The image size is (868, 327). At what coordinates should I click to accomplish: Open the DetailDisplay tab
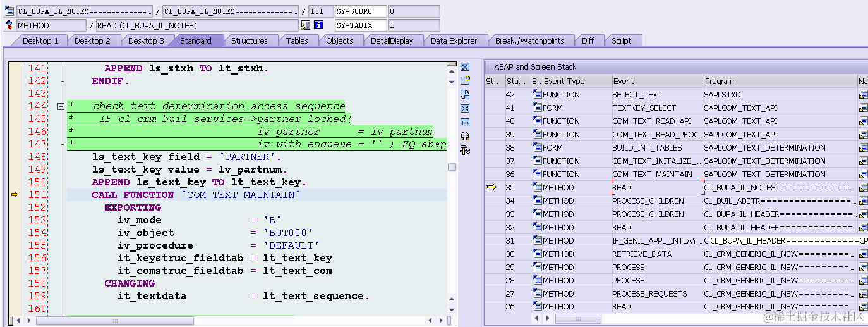[x=392, y=40]
